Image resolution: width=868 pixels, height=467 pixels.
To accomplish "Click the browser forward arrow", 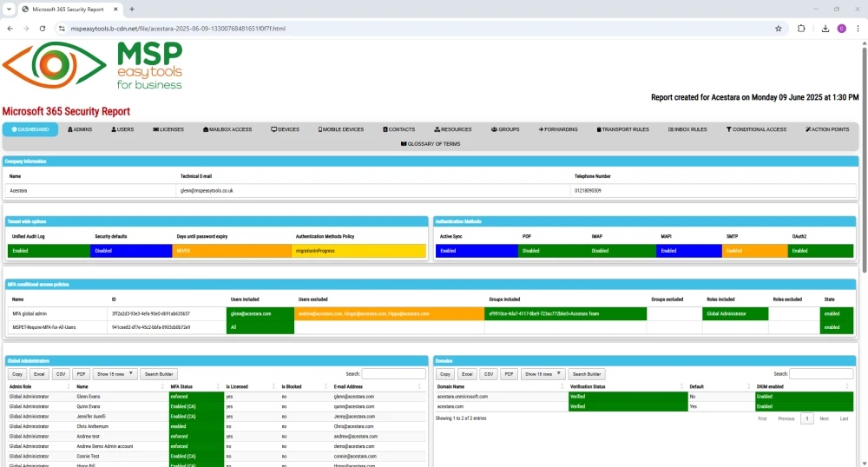I will point(26,29).
